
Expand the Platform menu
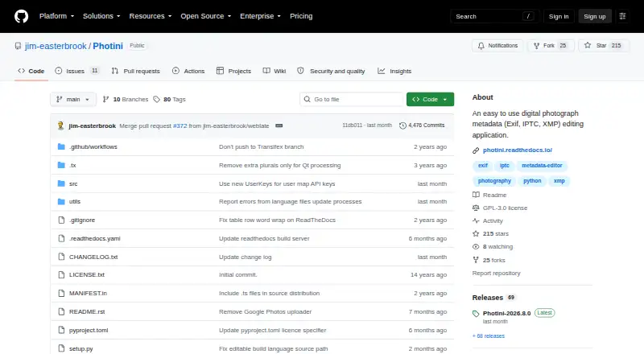[56, 16]
